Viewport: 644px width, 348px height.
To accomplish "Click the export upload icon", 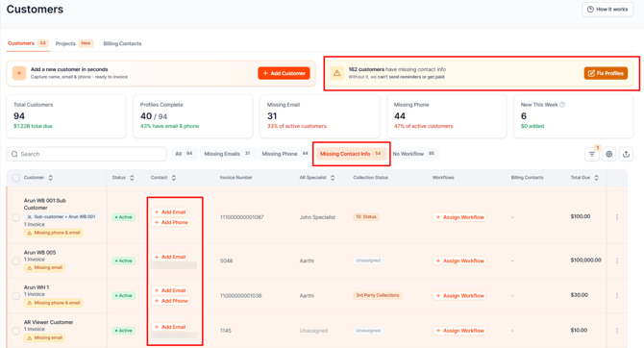I will coord(626,154).
